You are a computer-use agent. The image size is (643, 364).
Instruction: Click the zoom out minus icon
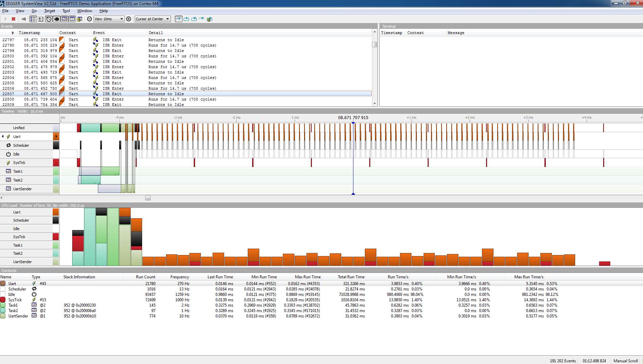[x=89, y=19]
